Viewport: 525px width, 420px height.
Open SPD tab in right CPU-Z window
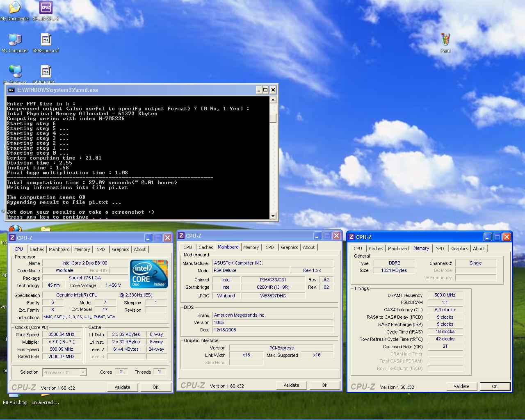pyautogui.click(x=440, y=249)
